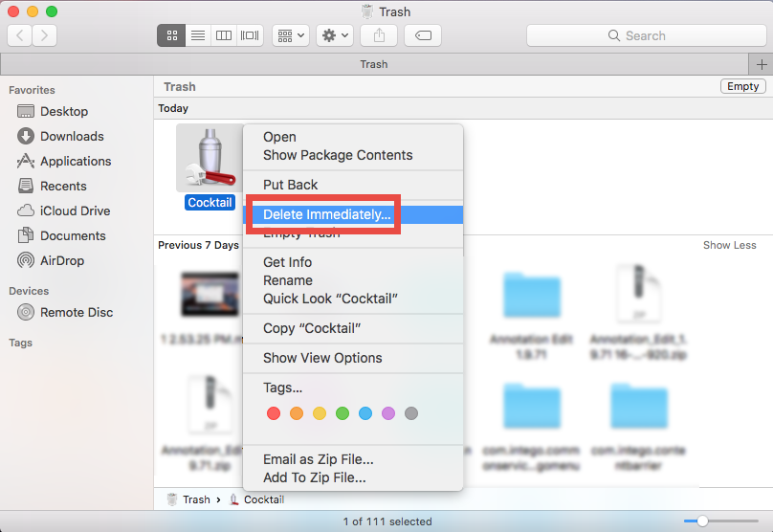This screenshot has width=773, height=532.
Task: Go forward with the right chevron
Action: (x=44, y=35)
